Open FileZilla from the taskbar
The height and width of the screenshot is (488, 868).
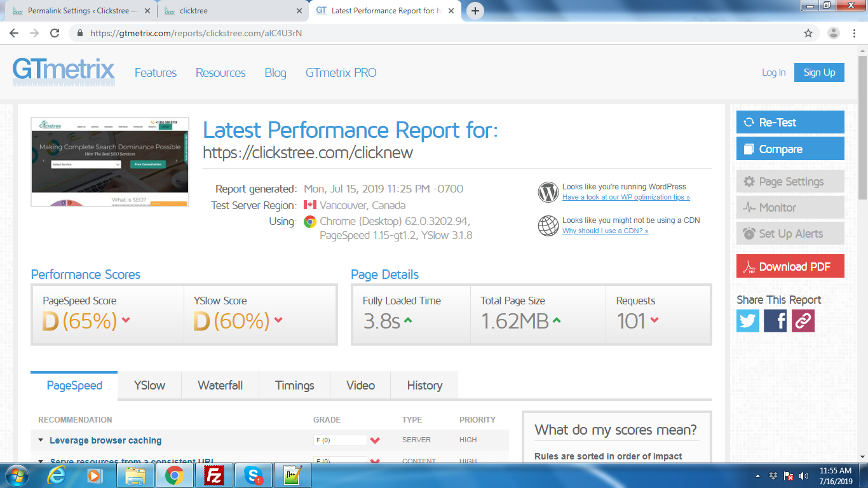tap(214, 475)
